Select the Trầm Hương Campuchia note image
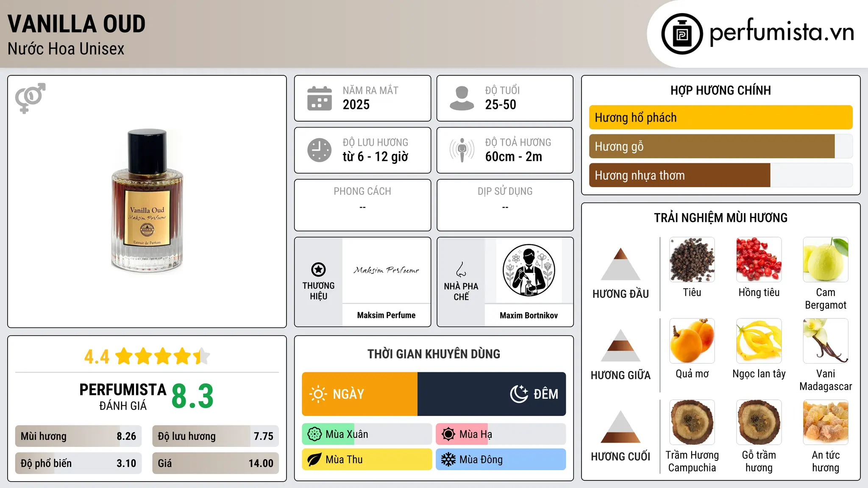 [692, 422]
